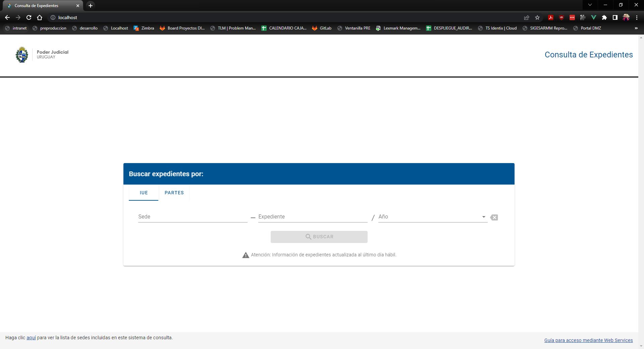Click the share page icon in address bar
Viewport: 644px width, 349px height.
tap(527, 17)
